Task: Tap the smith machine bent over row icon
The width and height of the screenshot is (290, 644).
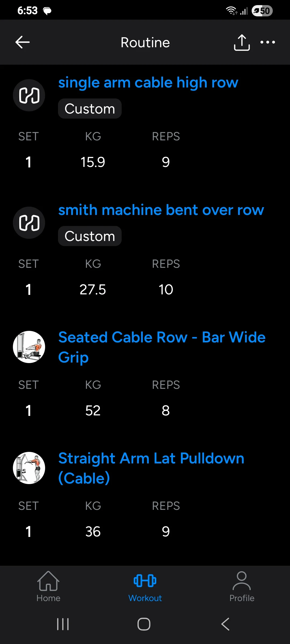Action: 29,223
